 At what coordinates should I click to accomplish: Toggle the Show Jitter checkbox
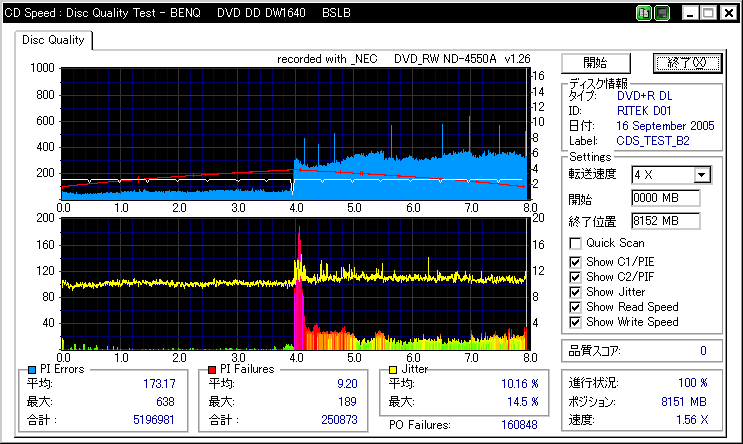pos(575,292)
